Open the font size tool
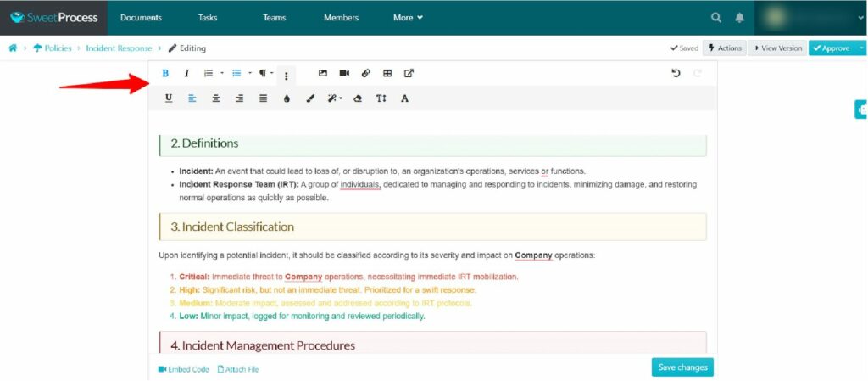Image resolution: width=868 pixels, height=381 pixels. 381,98
